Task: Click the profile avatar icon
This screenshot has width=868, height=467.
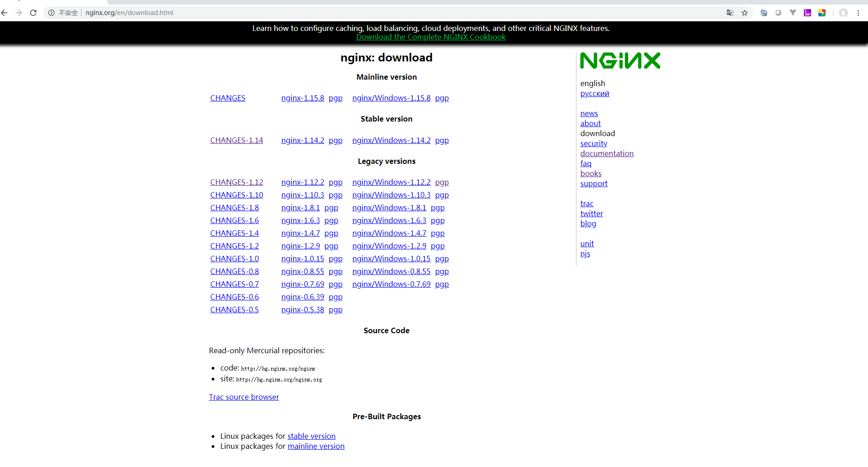Action: click(843, 13)
